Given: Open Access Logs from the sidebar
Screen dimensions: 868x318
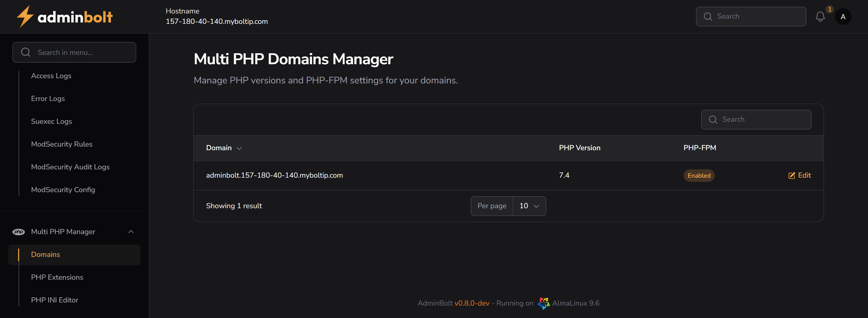Looking at the screenshot, I should click(x=51, y=76).
